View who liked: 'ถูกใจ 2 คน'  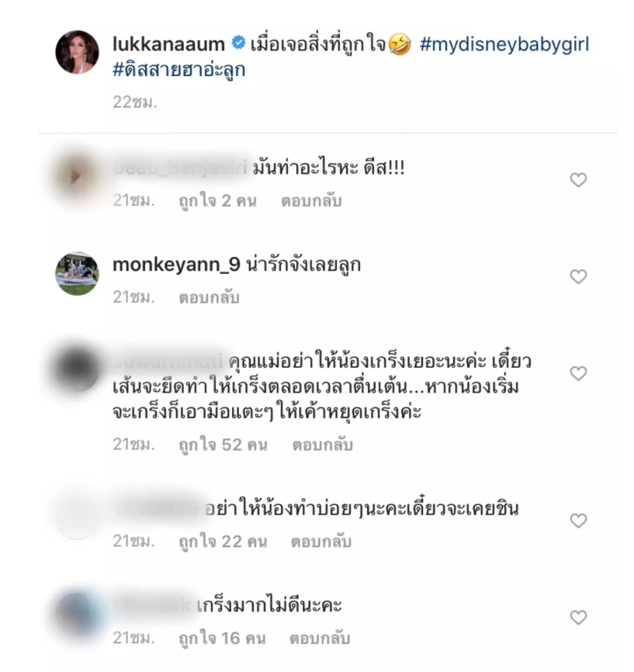tap(218, 200)
